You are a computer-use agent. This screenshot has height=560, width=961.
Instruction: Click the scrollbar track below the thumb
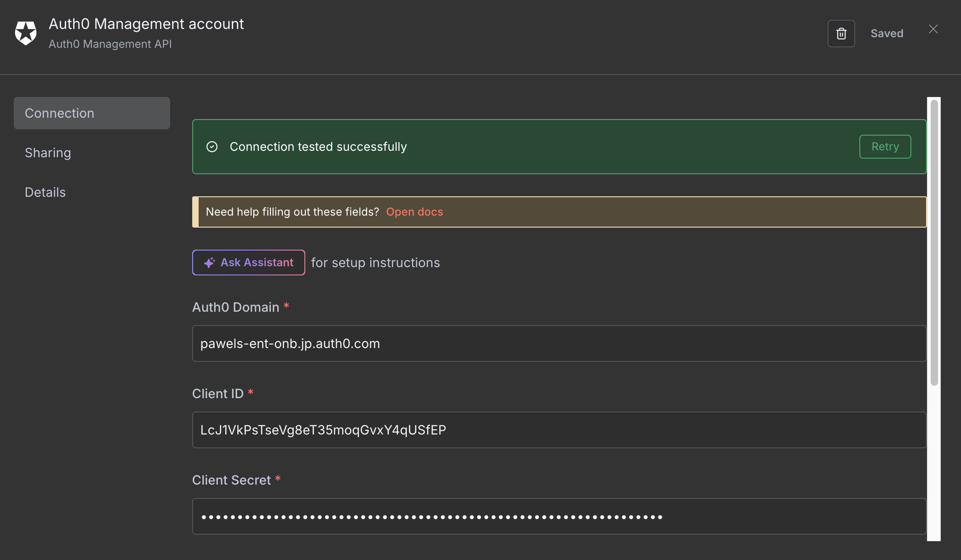point(934,464)
